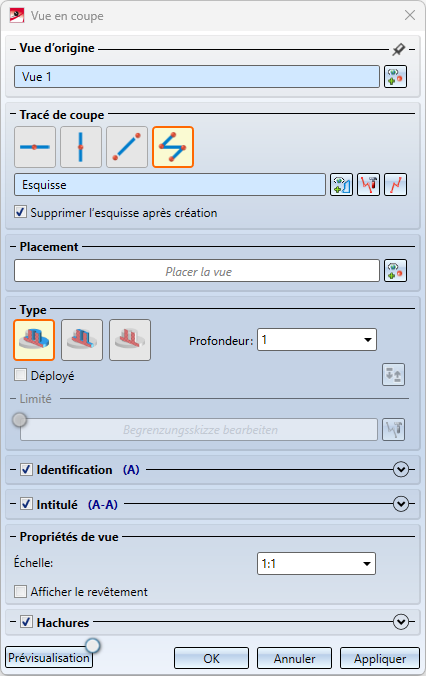Click the select original view icon
Image resolution: width=426 pixels, height=676 pixels.
[x=395, y=77]
